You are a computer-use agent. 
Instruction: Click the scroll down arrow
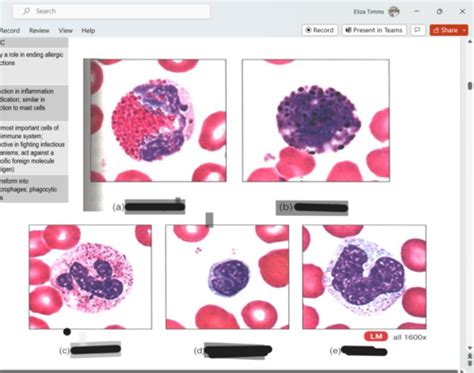tap(470, 348)
